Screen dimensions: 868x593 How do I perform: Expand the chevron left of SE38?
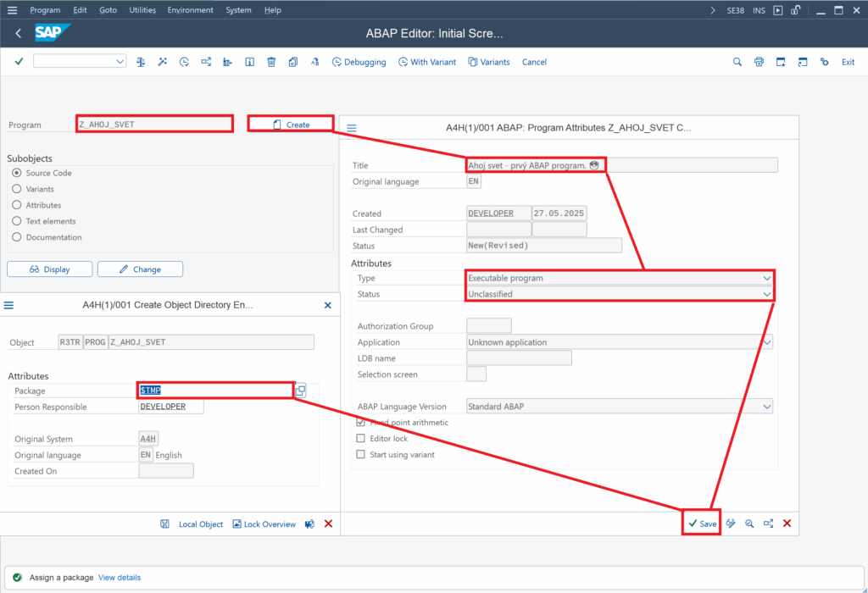pos(713,10)
